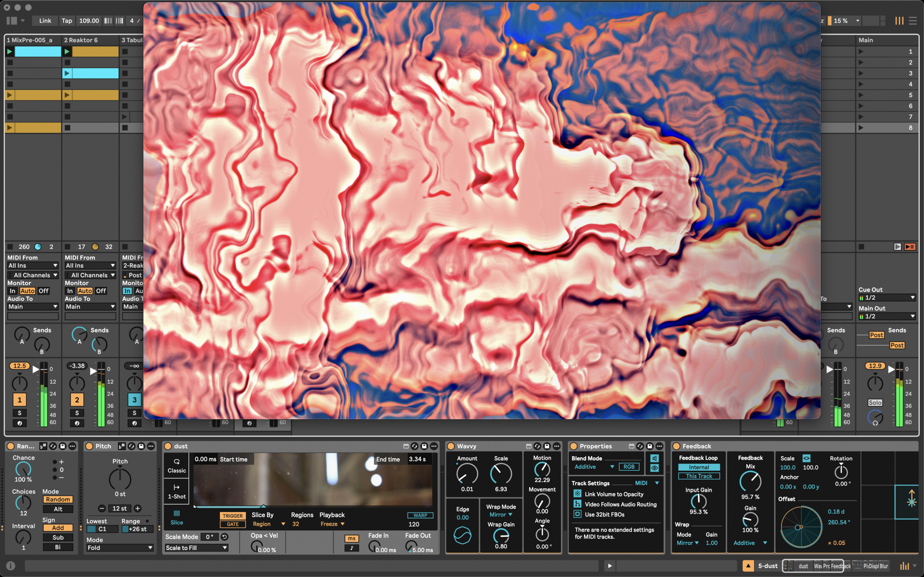Enable Link Volume to Opacity
The image size is (924, 577).
(577, 494)
